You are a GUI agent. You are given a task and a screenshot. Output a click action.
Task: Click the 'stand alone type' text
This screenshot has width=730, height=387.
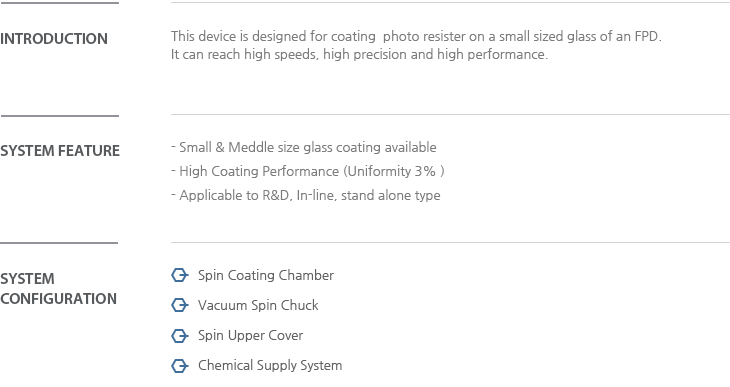point(391,195)
